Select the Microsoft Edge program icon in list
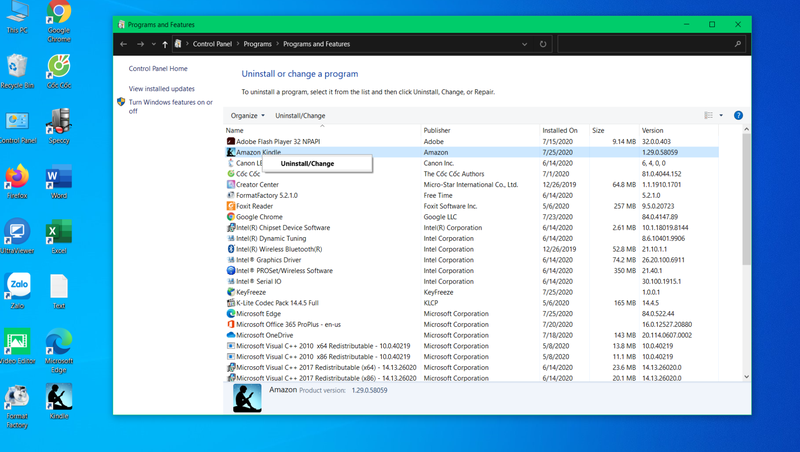The image size is (800, 452). pyautogui.click(x=231, y=313)
